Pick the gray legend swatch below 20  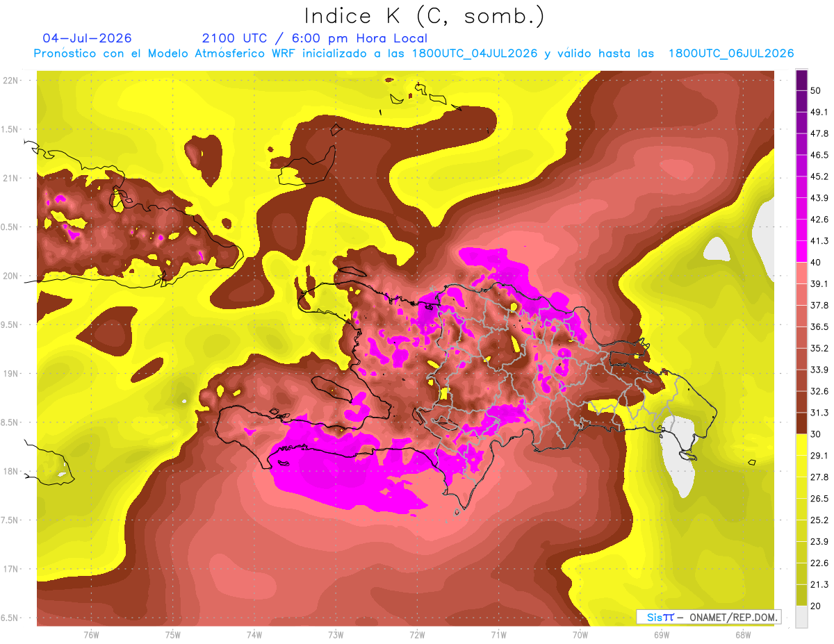[x=802, y=616]
